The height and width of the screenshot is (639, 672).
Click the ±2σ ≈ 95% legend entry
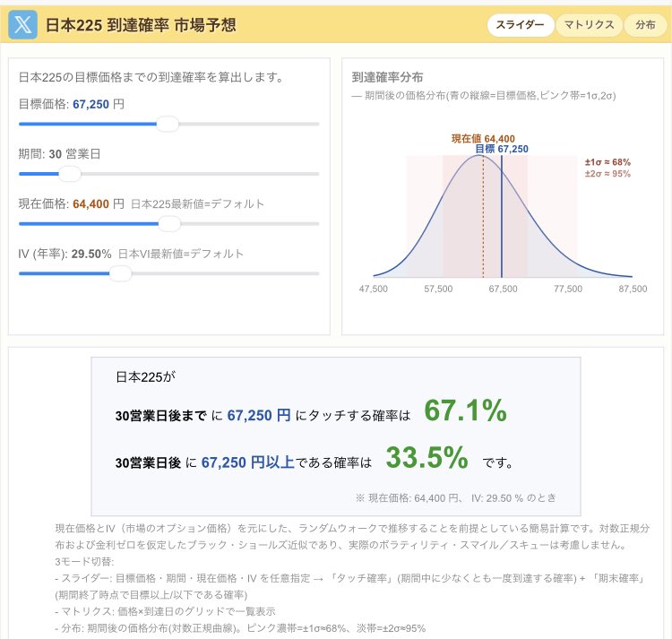pyautogui.click(x=607, y=174)
